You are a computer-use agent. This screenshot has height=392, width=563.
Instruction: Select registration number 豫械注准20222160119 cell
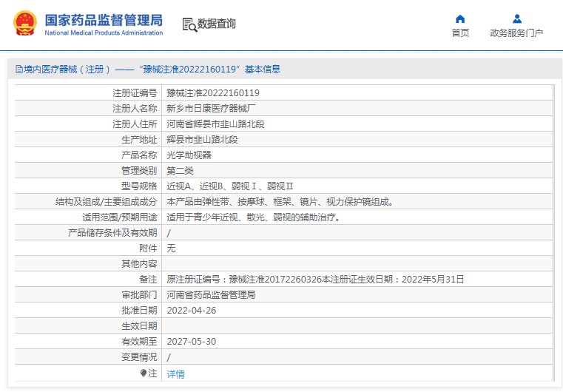213,93
